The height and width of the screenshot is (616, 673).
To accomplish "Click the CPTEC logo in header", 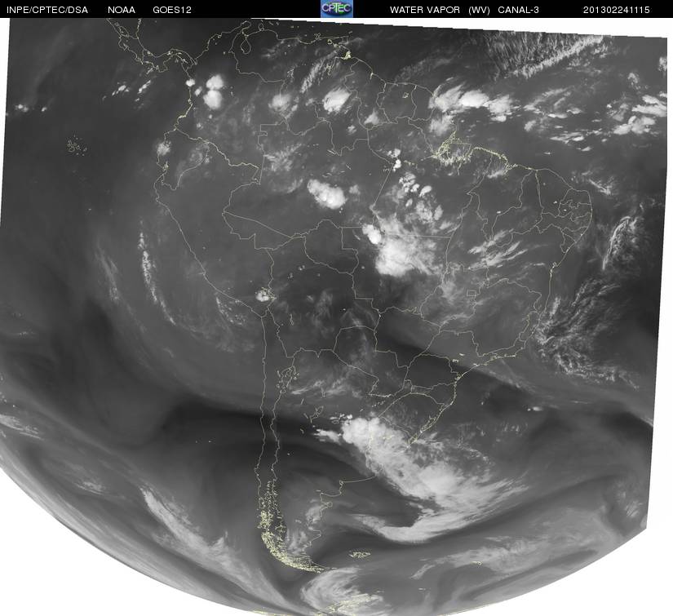I will tap(337, 9).
